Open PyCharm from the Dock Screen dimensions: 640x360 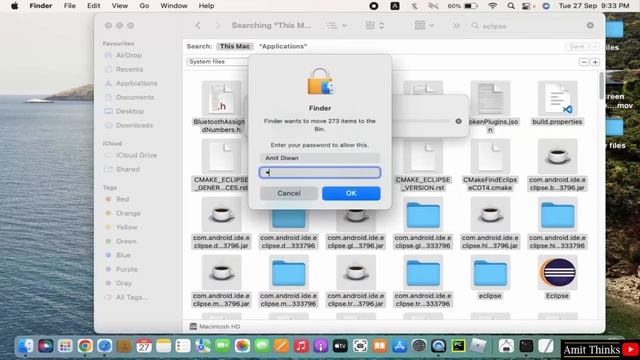(x=458, y=346)
